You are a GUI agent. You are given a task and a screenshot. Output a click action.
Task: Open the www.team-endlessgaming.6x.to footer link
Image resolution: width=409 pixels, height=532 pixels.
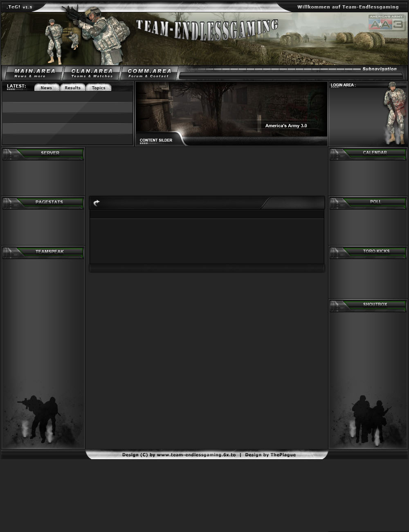[196, 455]
